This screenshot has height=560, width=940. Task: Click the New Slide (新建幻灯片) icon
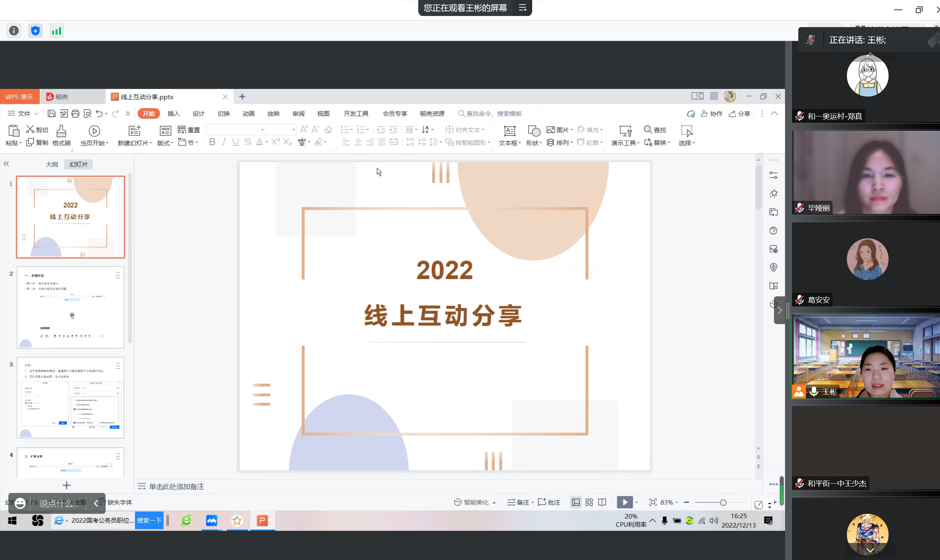click(134, 131)
